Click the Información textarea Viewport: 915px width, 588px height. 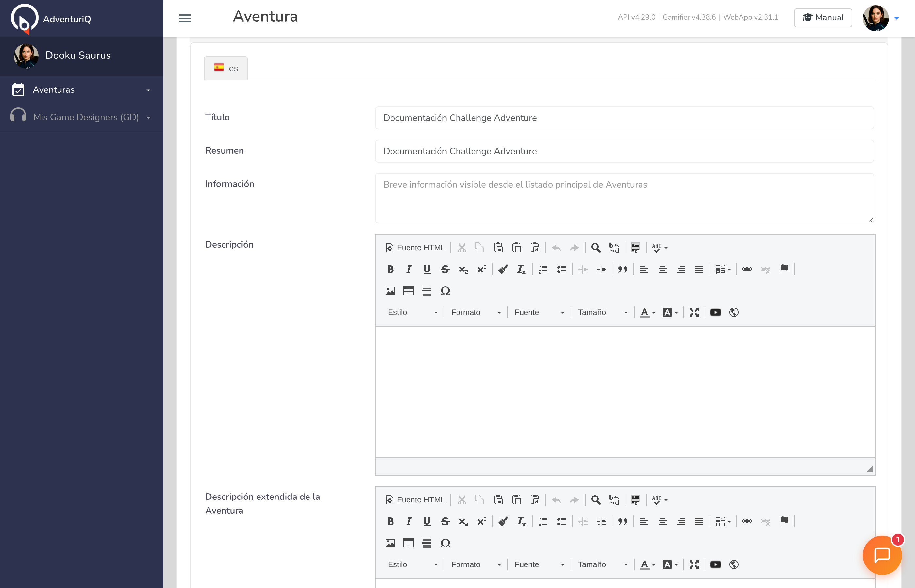[x=624, y=198]
